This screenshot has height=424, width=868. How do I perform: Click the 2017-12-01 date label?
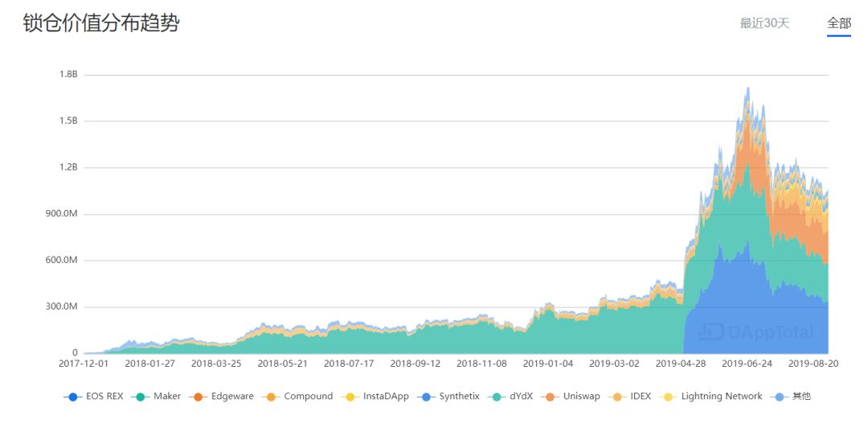pos(83,364)
